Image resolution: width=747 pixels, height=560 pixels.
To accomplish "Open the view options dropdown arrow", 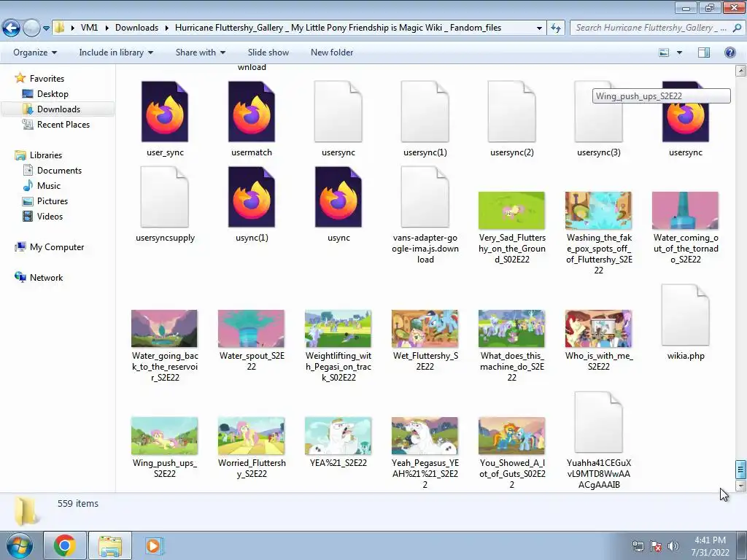I will tap(679, 52).
